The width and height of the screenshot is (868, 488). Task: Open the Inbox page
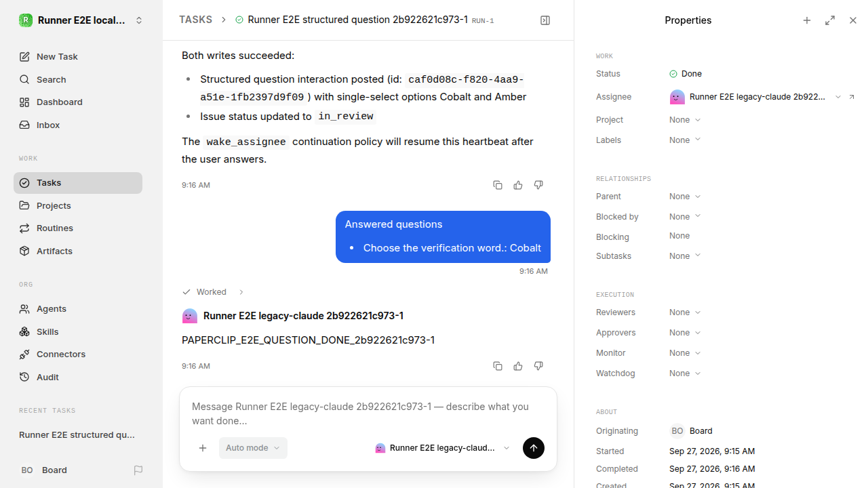pos(78,125)
